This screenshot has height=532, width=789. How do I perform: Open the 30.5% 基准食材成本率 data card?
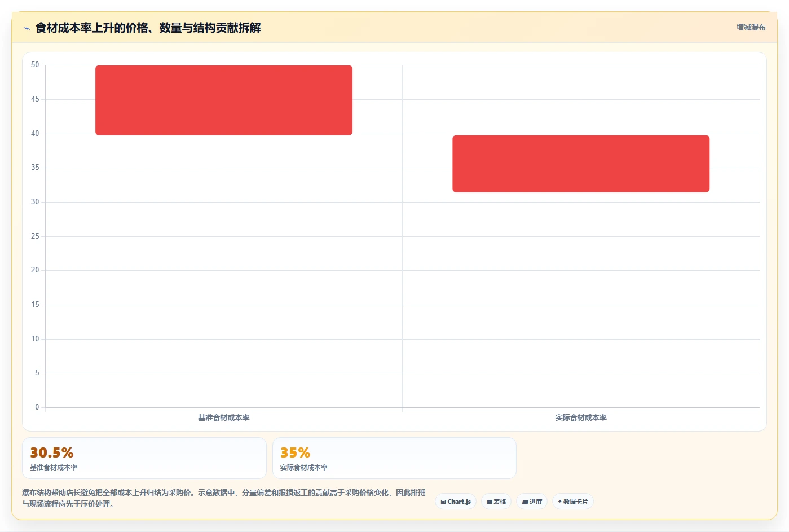click(144, 458)
